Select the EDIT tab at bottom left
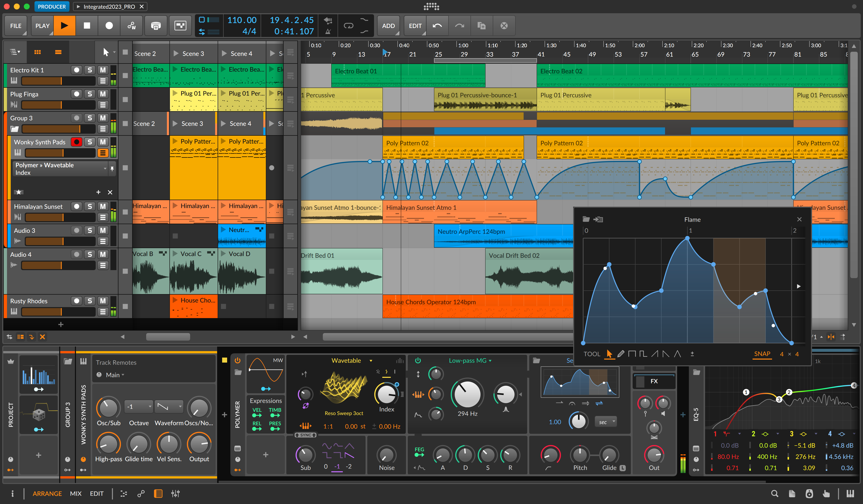863x504 pixels. point(96,493)
